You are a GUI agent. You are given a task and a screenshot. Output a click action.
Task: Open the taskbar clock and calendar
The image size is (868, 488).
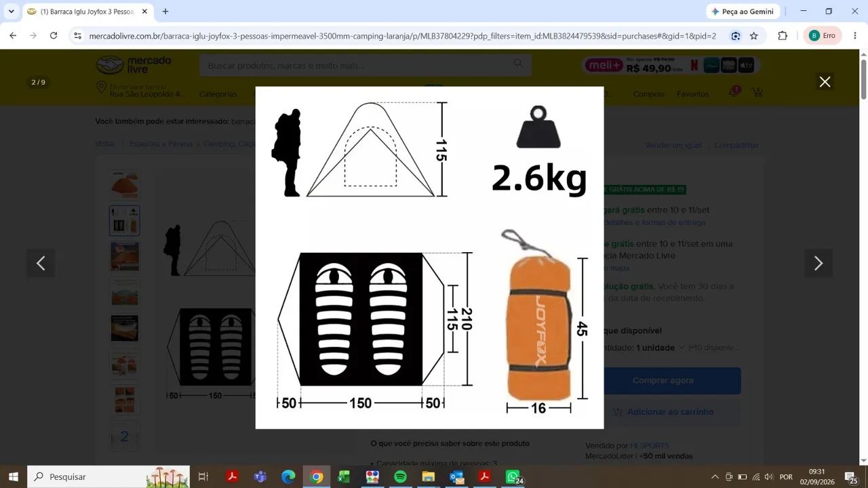[x=817, y=476]
